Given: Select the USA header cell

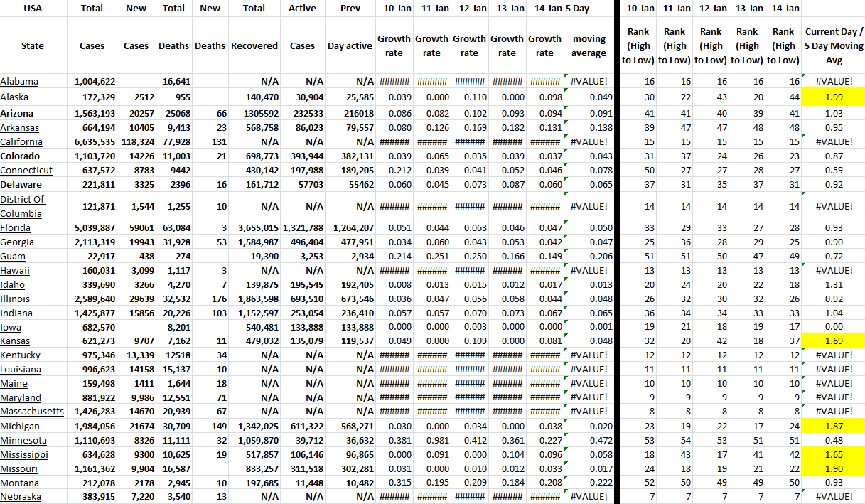Looking at the screenshot, I should pos(33,9).
